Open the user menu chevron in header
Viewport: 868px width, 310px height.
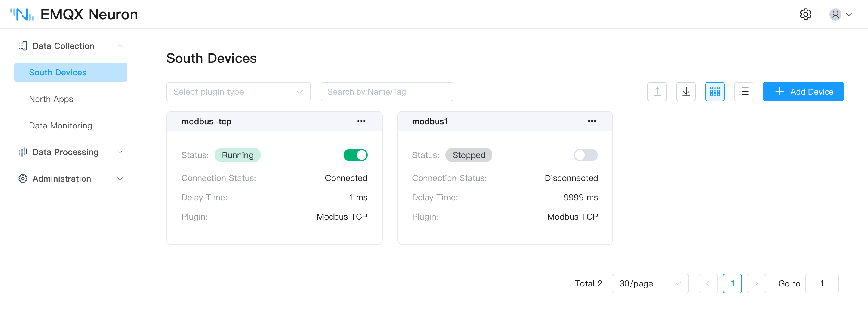click(849, 14)
